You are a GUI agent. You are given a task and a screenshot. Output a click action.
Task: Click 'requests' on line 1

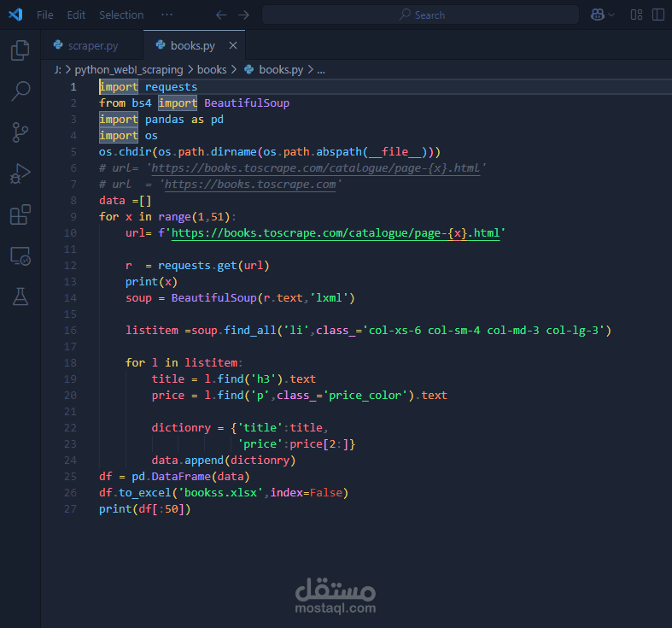point(171,87)
